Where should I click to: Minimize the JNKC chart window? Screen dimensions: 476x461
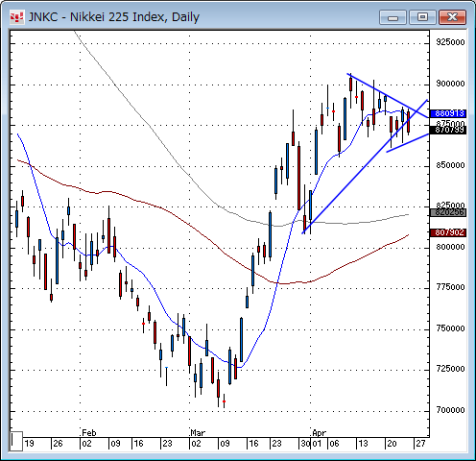[393, 17]
